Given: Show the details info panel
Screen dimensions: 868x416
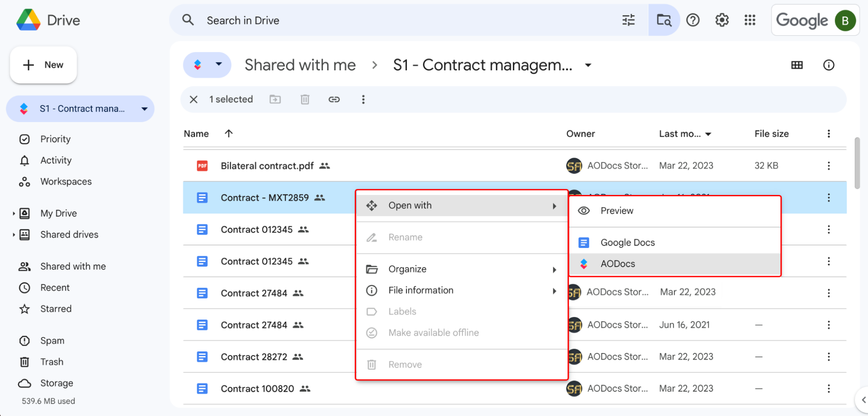Looking at the screenshot, I should click(x=828, y=65).
